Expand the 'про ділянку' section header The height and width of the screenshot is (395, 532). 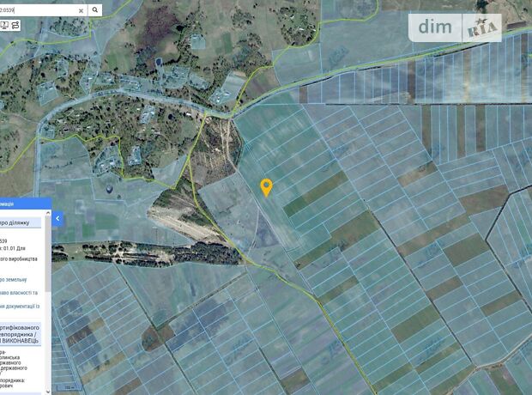21,222
